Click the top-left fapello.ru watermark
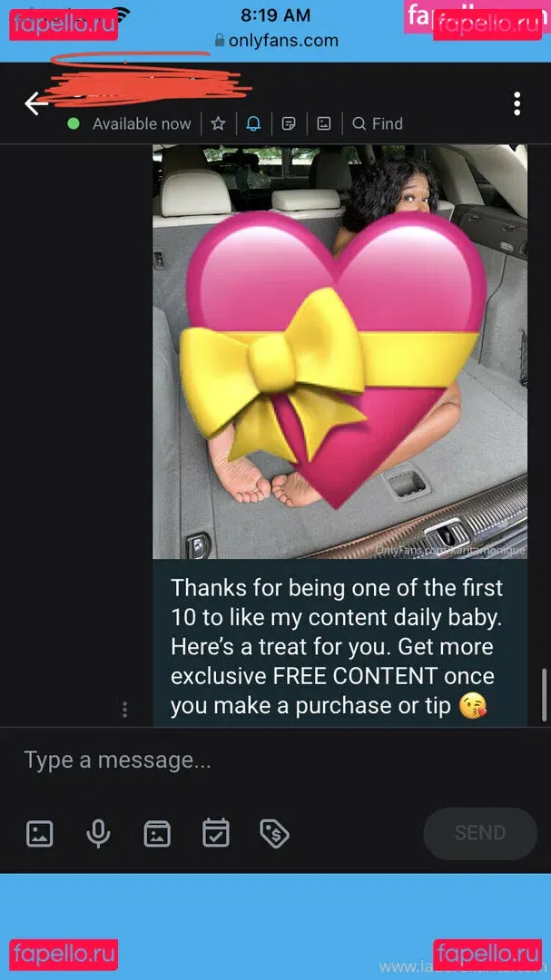The image size is (551, 980). coord(64,25)
